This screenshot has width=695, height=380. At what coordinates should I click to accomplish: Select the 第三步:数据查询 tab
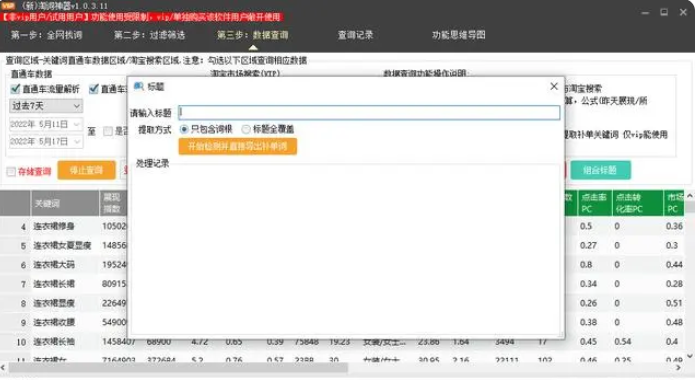coord(253,35)
